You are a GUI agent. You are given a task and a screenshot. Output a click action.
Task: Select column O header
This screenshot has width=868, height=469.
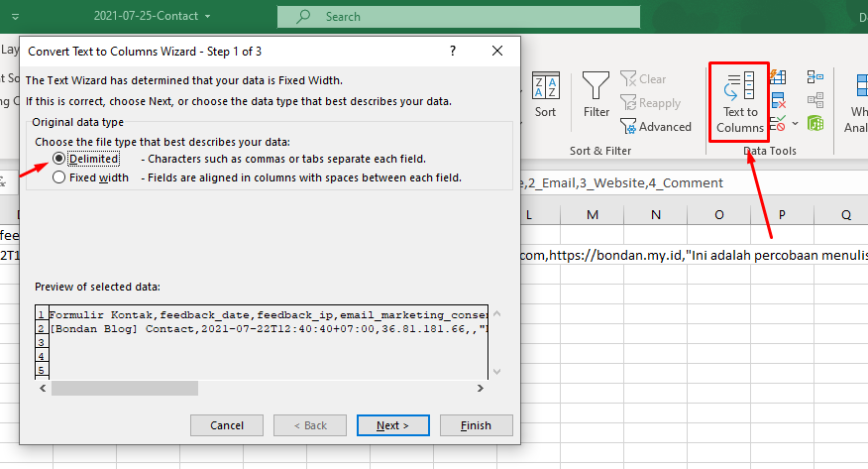[719, 215]
